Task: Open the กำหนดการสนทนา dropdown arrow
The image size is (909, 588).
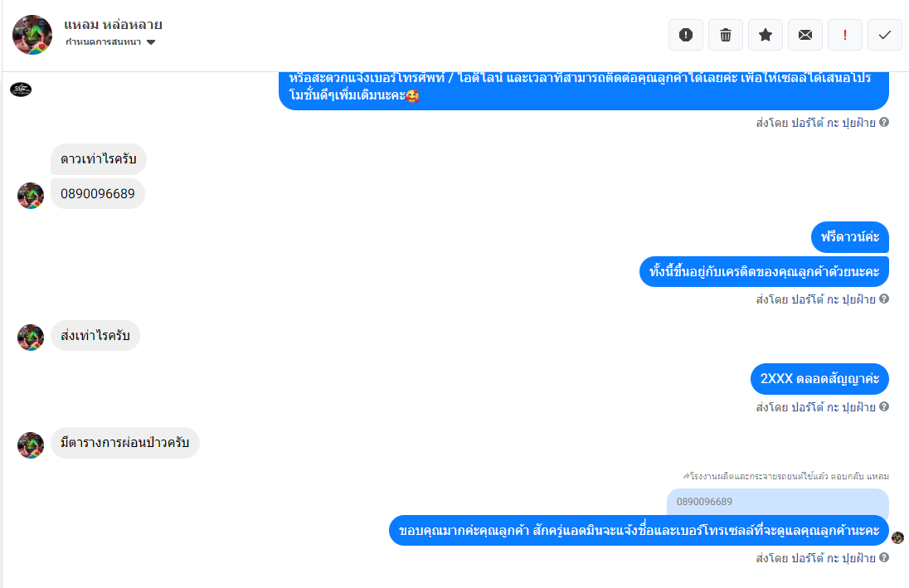Action: (151, 42)
